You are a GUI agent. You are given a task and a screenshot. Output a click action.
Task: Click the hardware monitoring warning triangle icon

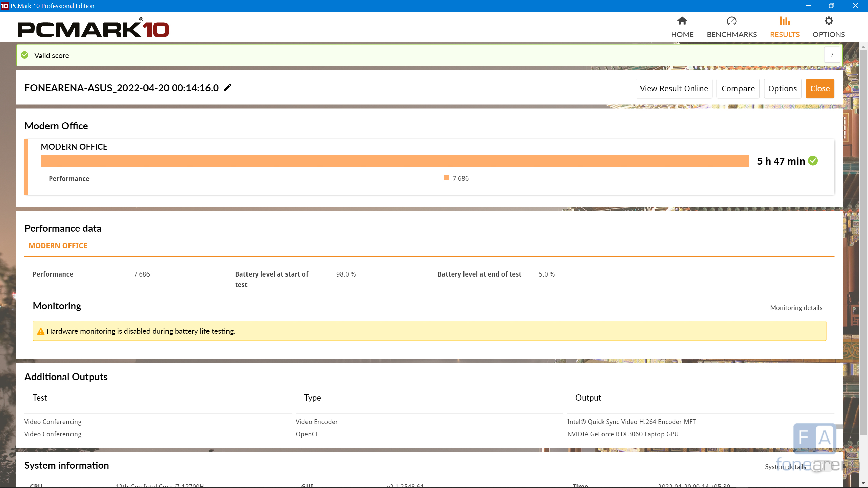click(x=41, y=331)
